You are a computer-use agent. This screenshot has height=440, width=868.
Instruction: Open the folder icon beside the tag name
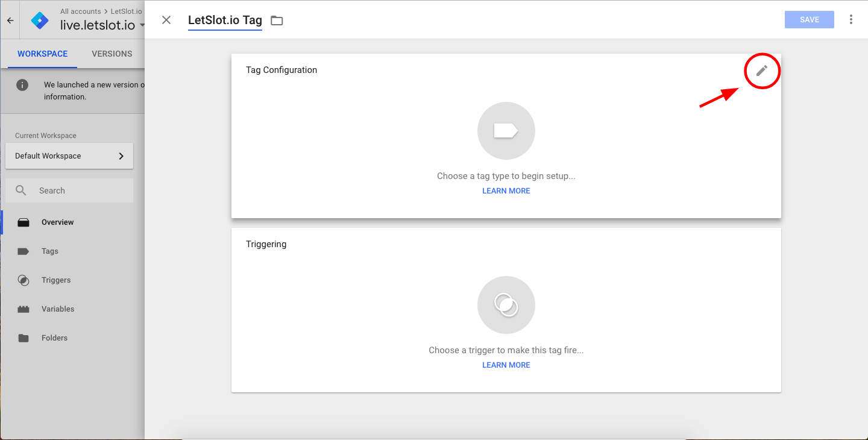tap(277, 20)
